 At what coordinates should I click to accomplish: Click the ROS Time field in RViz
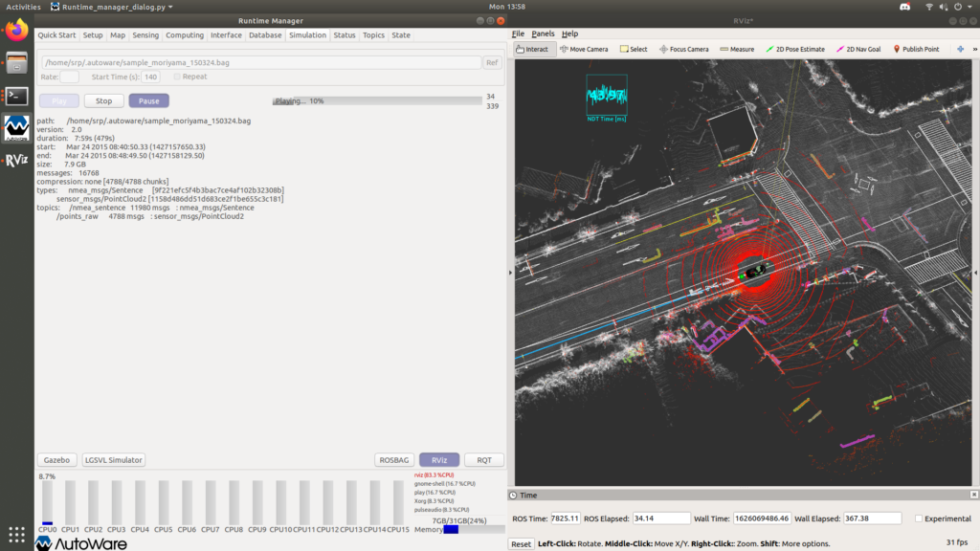(x=565, y=518)
